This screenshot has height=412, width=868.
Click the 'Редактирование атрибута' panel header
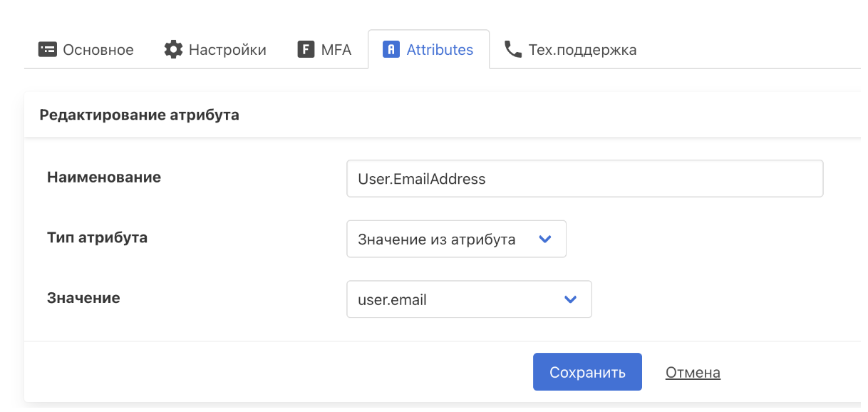click(140, 115)
